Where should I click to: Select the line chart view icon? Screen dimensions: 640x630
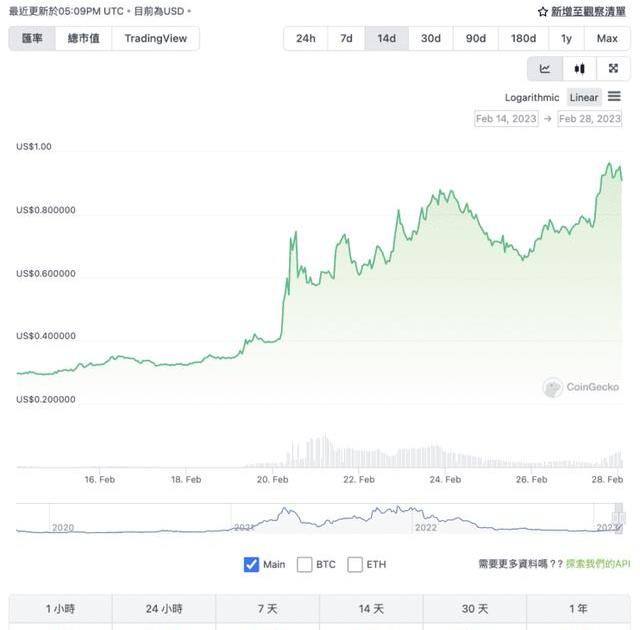545,69
